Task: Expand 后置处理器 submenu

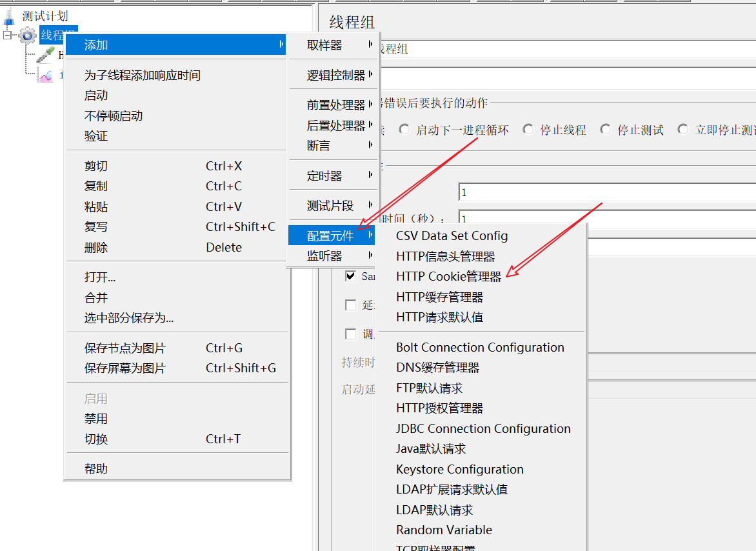Action: [x=333, y=125]
